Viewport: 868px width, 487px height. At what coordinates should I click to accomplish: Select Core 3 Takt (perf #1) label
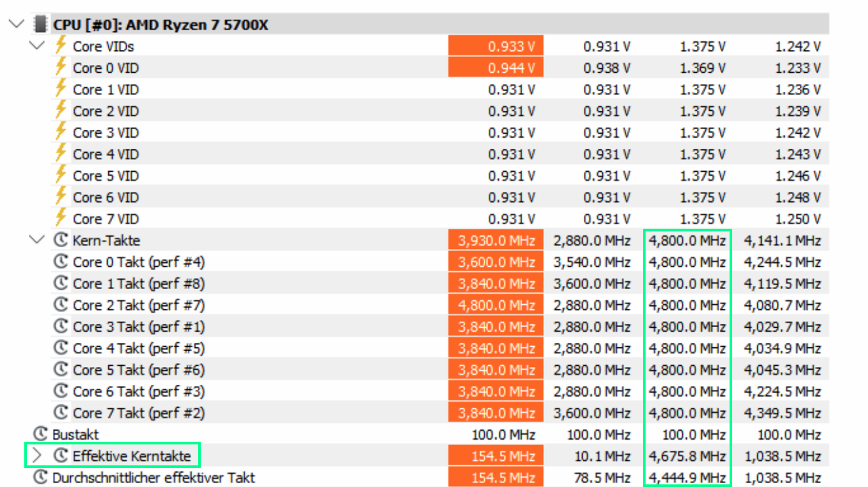(138, 327)
